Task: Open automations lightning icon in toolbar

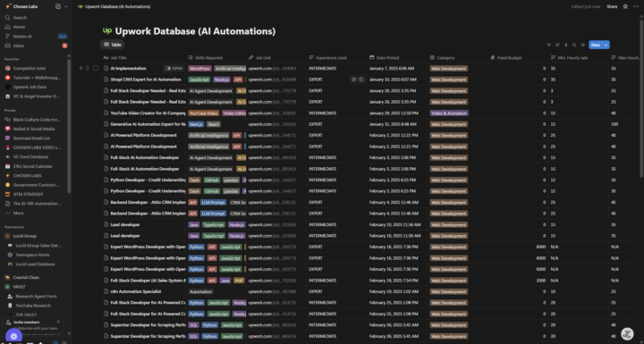Action: pyautogui.click(x=565, y=46)
